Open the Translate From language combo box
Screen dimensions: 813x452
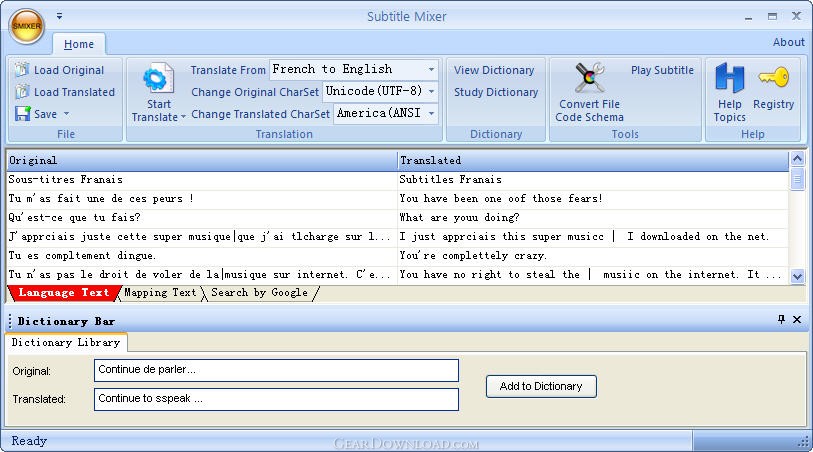coord(354,69)
